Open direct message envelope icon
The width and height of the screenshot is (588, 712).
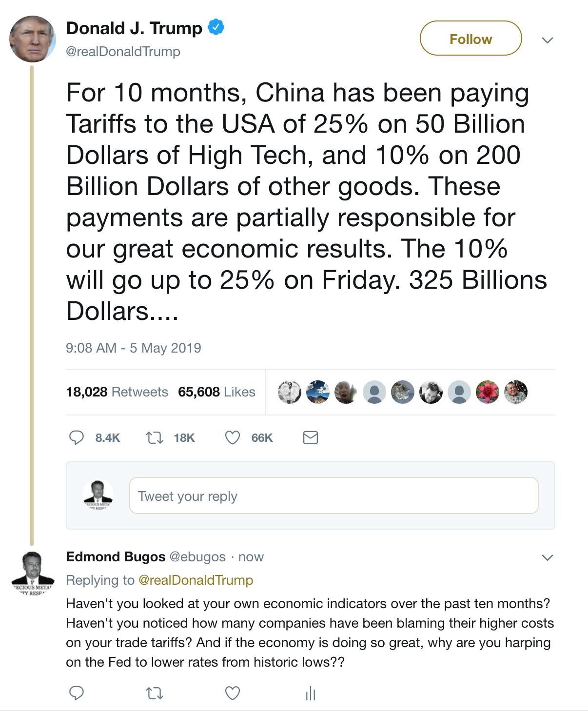pyautogui.click(x=311, y=438)
